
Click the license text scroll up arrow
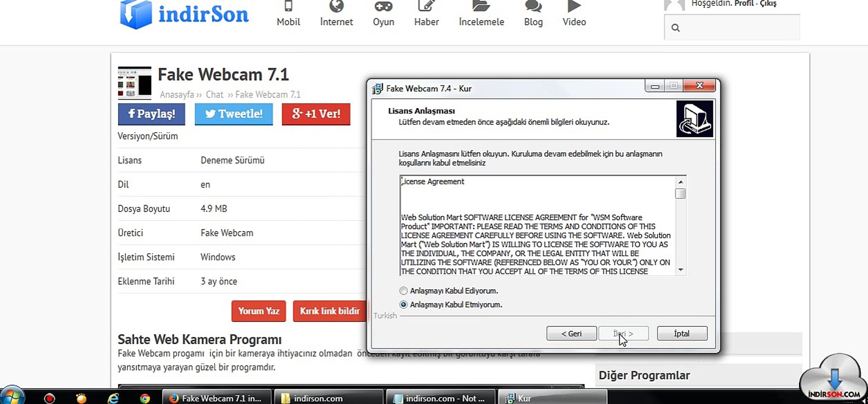(681, 182)
